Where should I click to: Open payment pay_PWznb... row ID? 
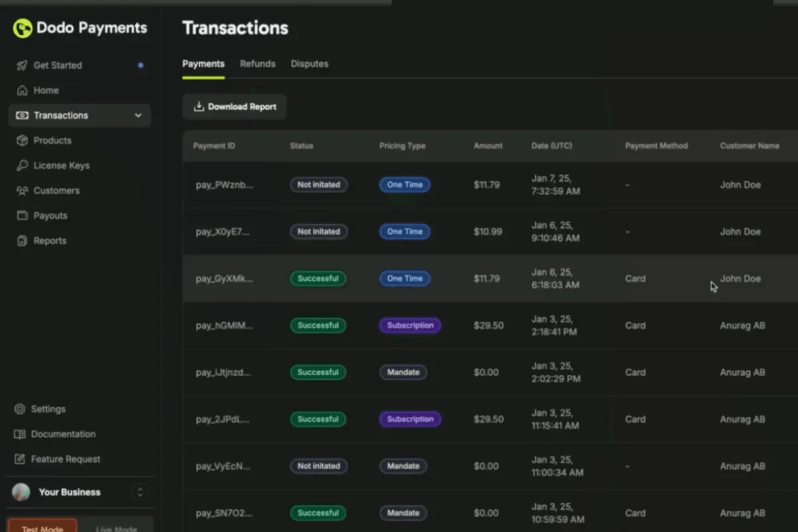(224, 185)
